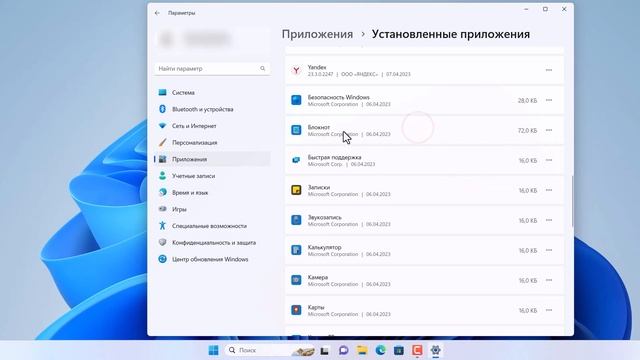The width and height of the screenshot is (640, 360).
Task: Click the Приложения breadcrumb link
Action: pos(317,34)
